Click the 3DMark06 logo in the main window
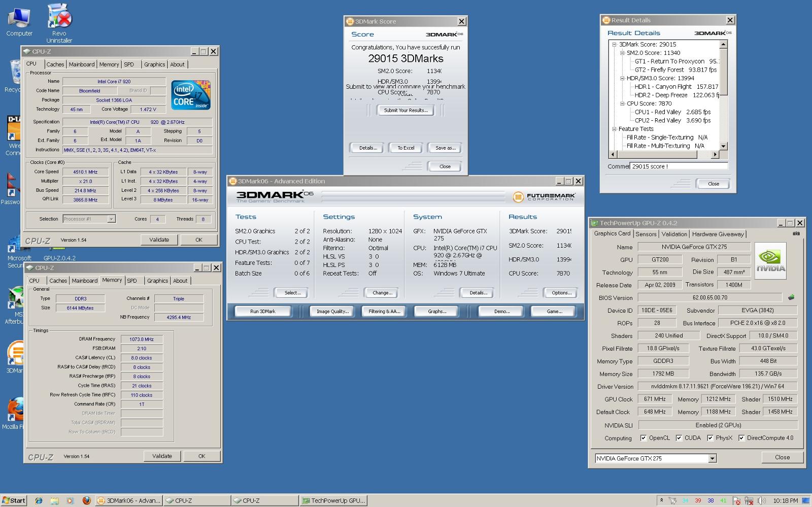Viewport: 812px width, 507px height. pos(275,196)
